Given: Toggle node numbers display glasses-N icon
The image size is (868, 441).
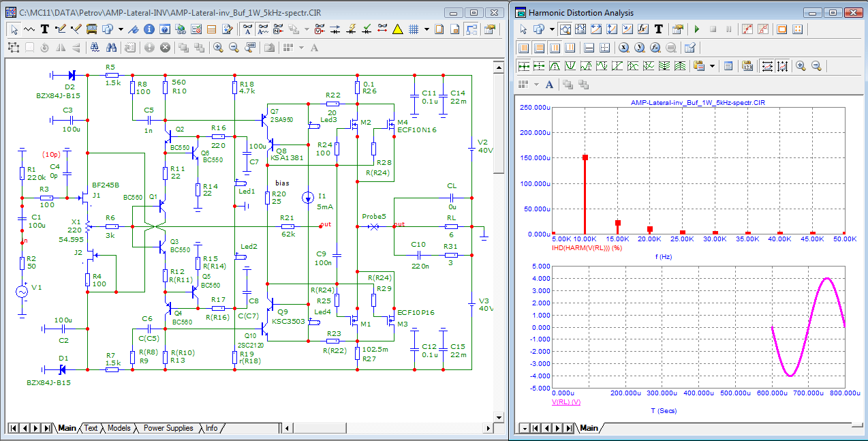Looking at the screenshot, I should 278,29.
